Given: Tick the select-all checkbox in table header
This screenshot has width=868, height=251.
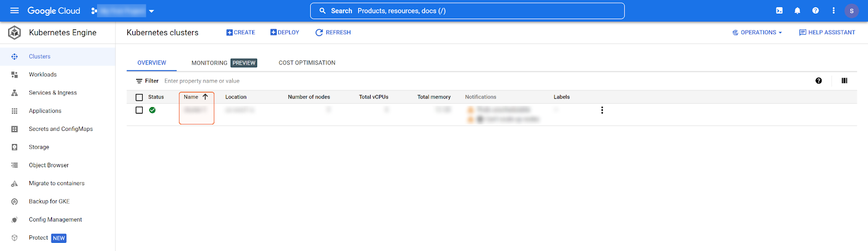Looking at the screenshot, I should (139, 97).
